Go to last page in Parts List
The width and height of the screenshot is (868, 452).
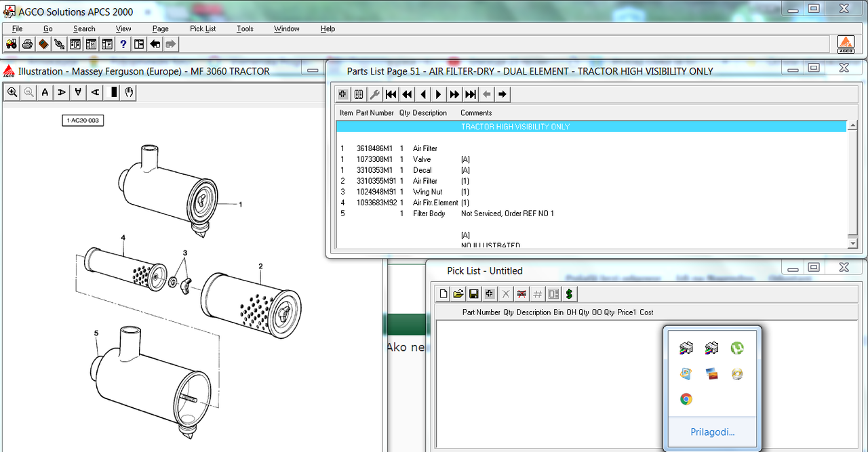pos(471,94)
